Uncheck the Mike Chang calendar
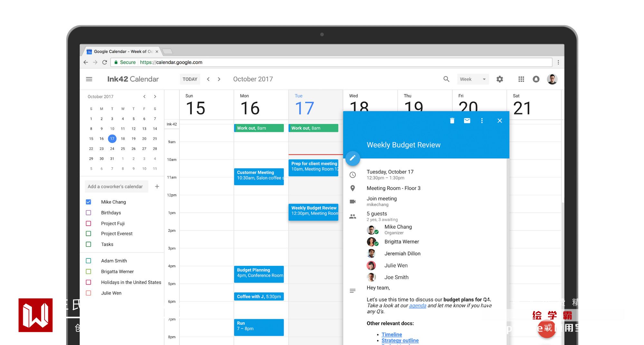Image resolution: width=644 pixels, height=345 pixels. [89, 202]
